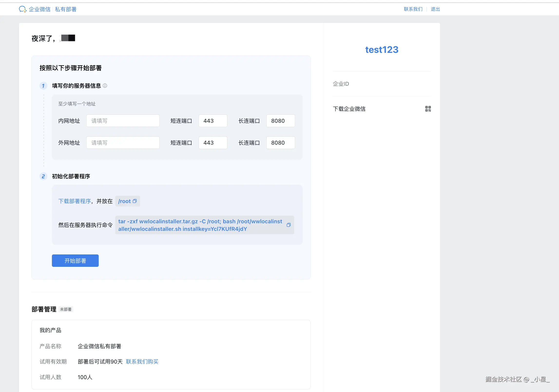The height and width of the screenshot is (392, 559).
Task: Click 内网 长连端口 field showing 8080
Action: click(280, 121)
